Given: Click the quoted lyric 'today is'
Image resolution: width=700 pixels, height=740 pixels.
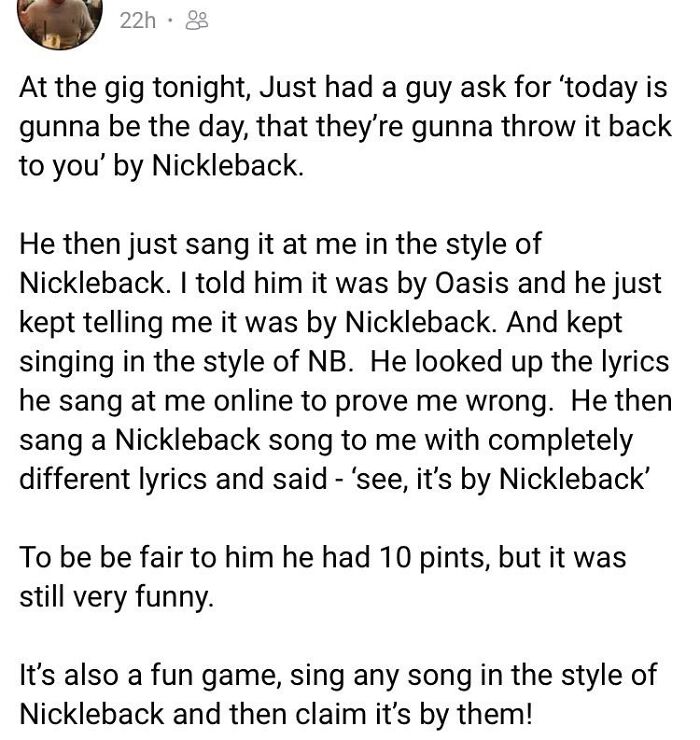Looking at the screenshot, I should pyautogui.click(x=613, y=88).
